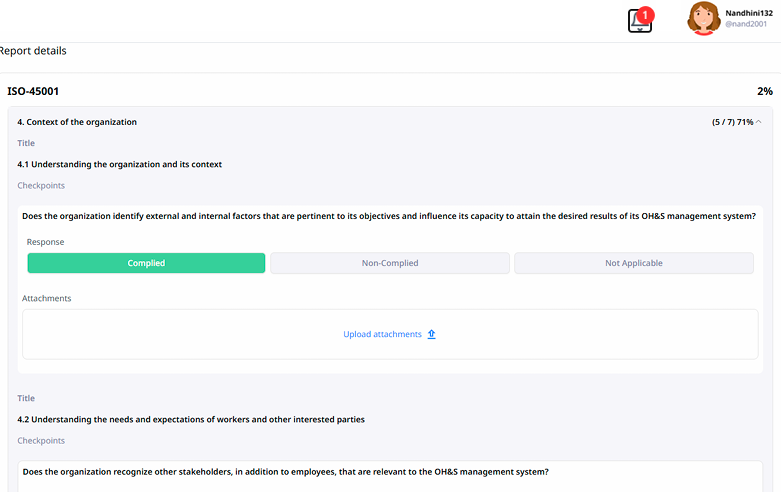The height and width of the screenshot is (492, 781).
Task: Mark checkpoint as Not Applicable
Action: point(633,263)
